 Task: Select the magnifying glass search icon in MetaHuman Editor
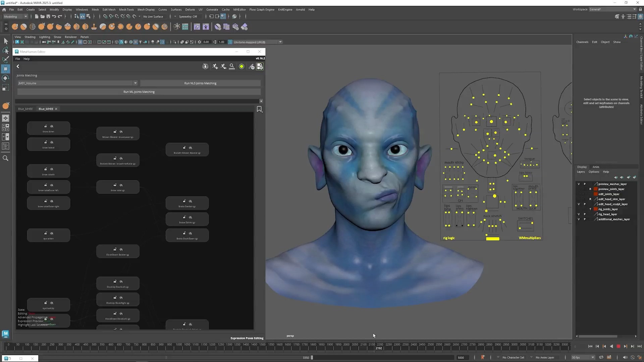coord(232,66)
